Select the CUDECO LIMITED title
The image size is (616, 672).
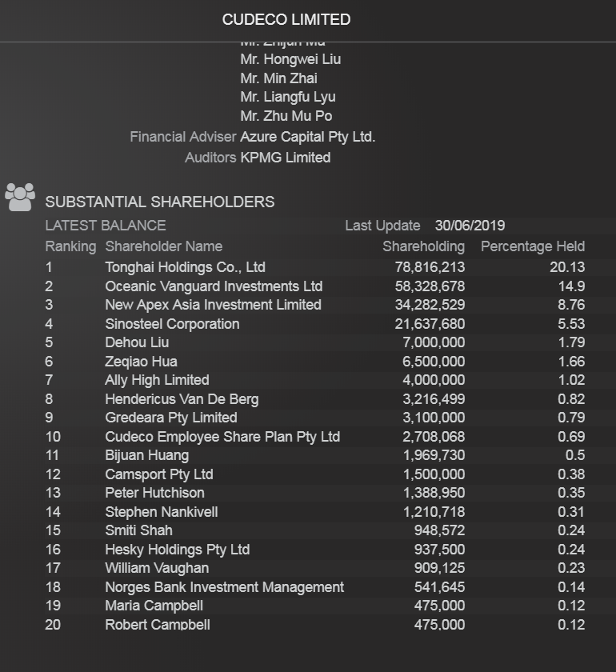(x=286, y=19)
